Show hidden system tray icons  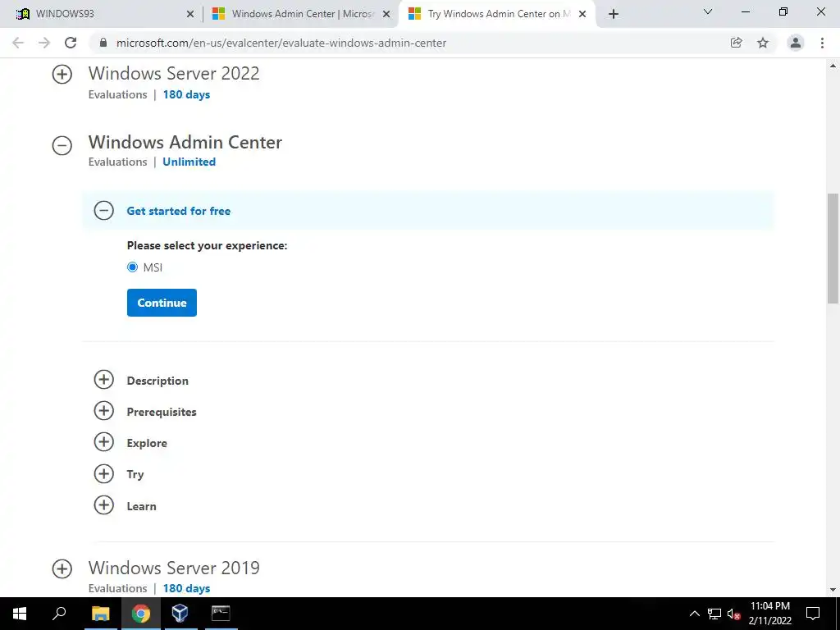pos(694,614)
